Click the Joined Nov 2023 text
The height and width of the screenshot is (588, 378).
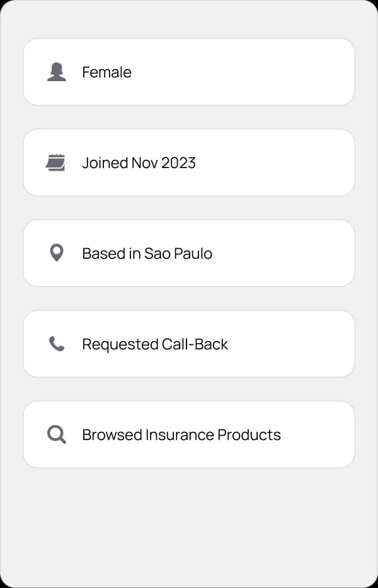click(139, 162)
